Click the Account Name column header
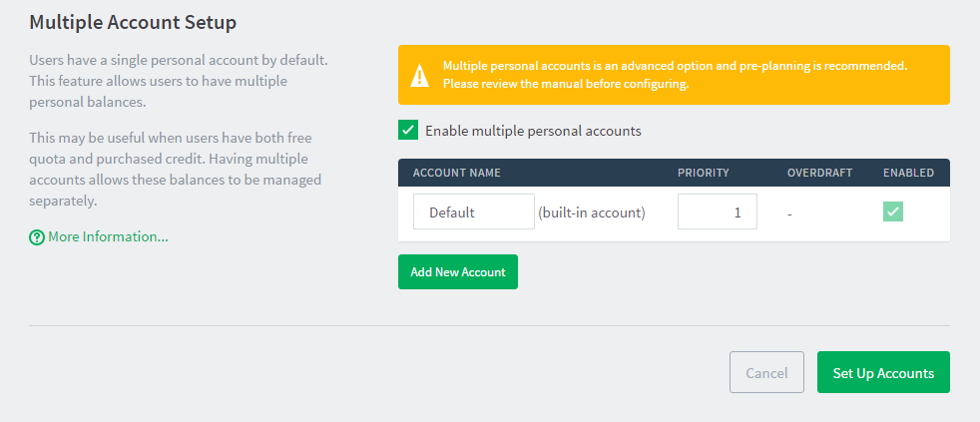The width and height of the screenshot is (980, 422). tap(456, 173)
